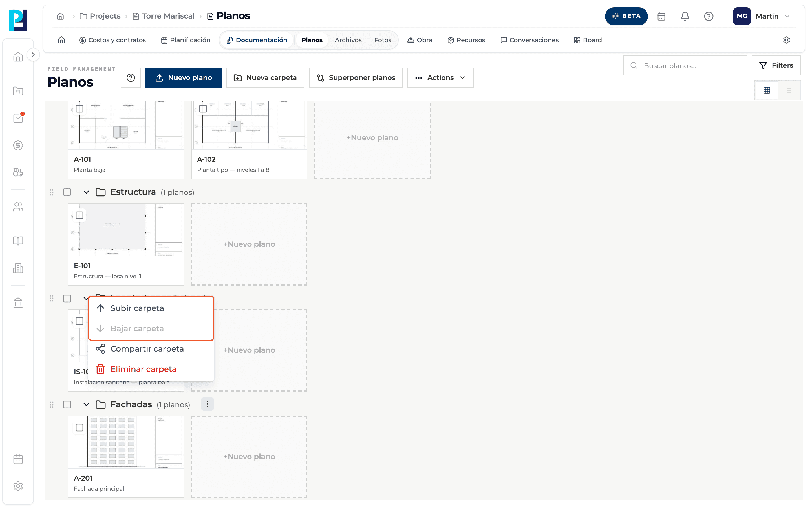Select the Estructura folder checkbox
812x507 pixels.
click(67, 192)
